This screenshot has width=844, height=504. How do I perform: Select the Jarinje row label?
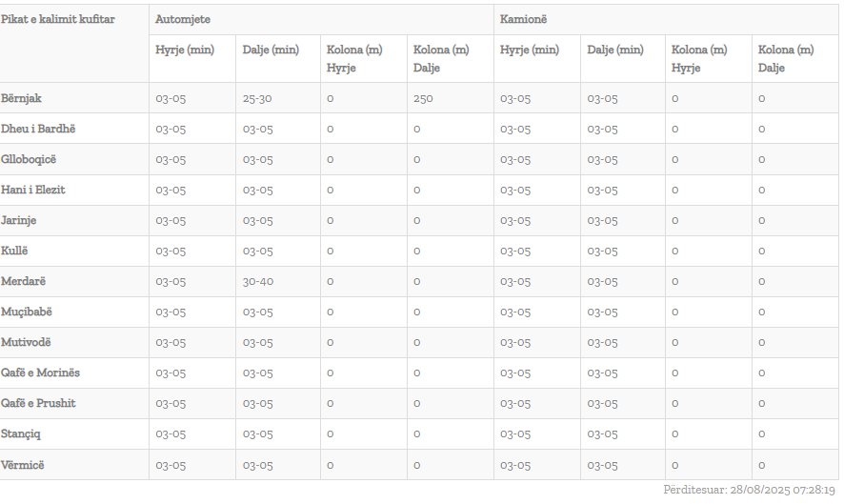20,220
